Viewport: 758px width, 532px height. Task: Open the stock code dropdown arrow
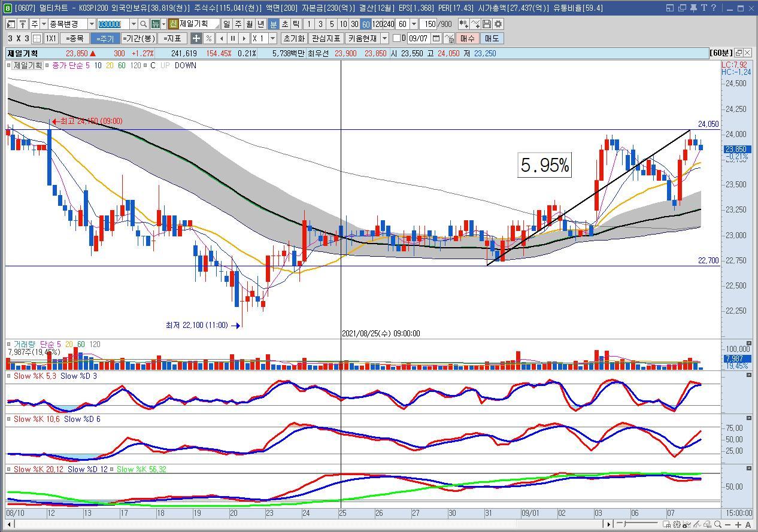134,24
